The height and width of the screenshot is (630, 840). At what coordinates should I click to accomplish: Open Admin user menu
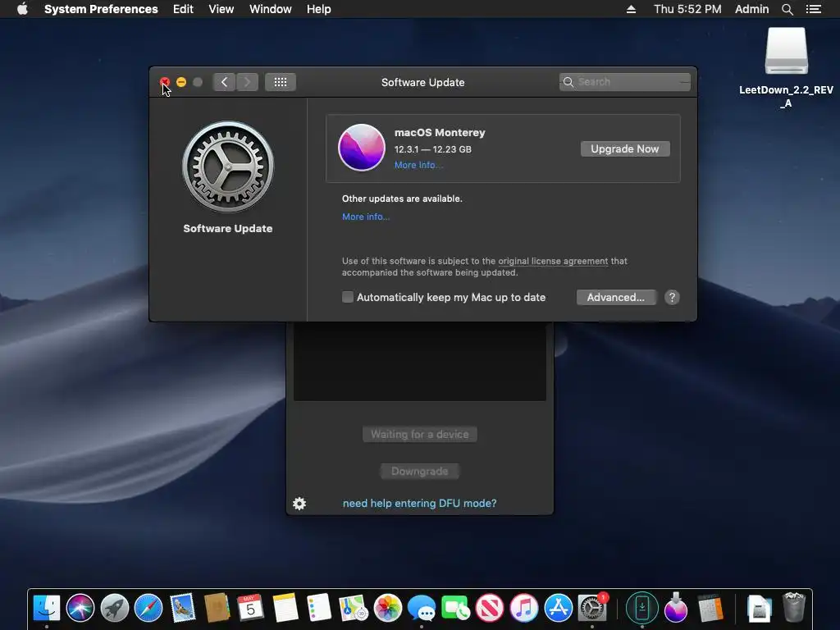click(x=751, y=9)
